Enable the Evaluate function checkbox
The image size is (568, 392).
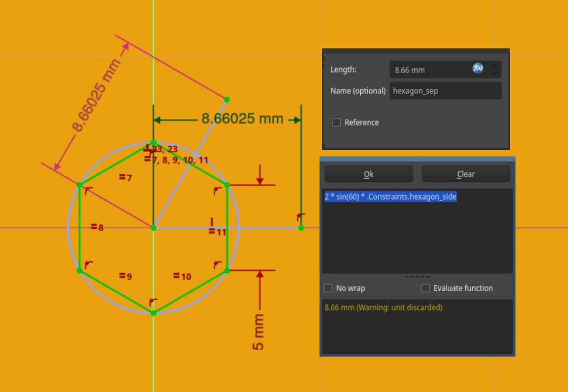pyautogui.click(x=425, y=288)
